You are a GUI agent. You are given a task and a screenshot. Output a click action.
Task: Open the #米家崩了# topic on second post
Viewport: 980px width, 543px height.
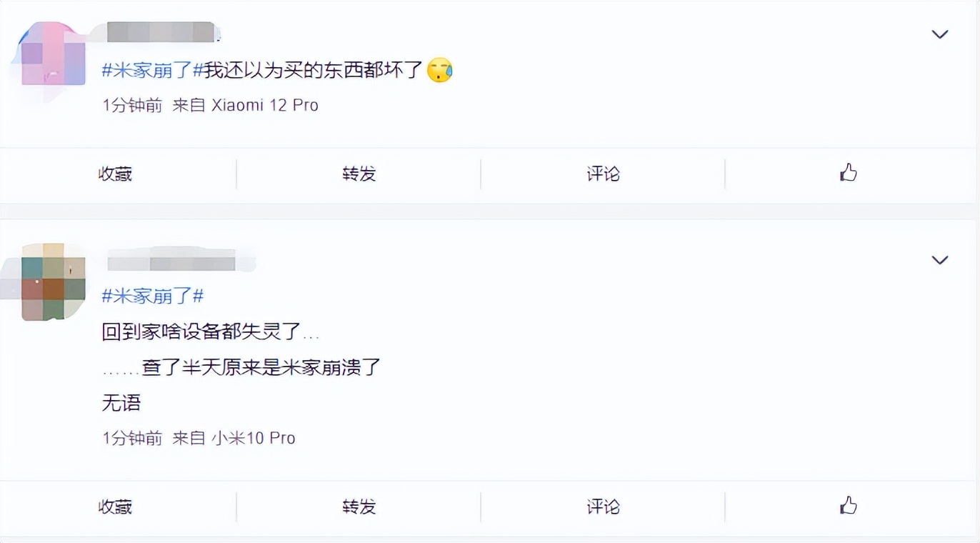click(152, 296)
